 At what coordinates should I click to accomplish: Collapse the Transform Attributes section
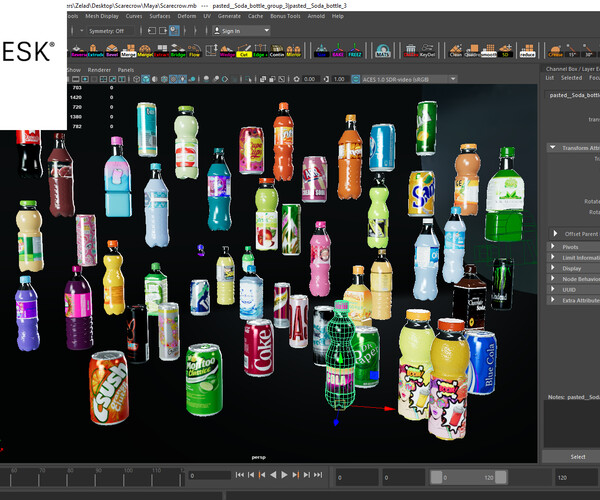553,147
